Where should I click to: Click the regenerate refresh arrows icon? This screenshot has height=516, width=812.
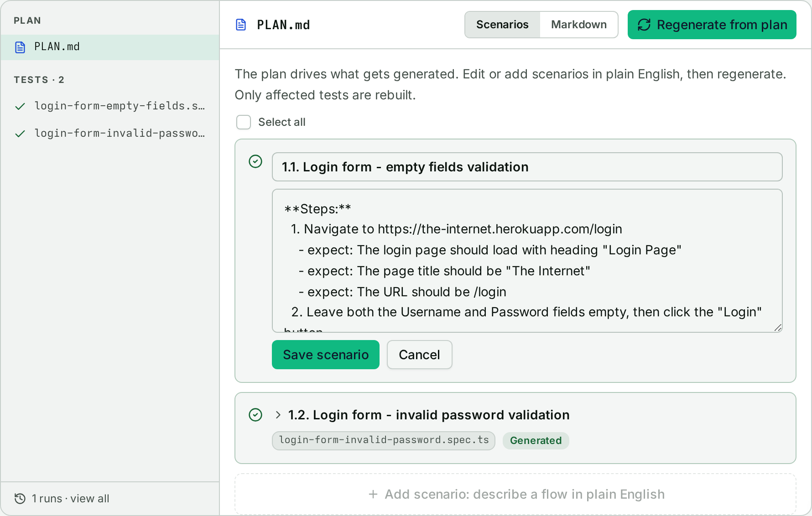[x=644, y=25]
